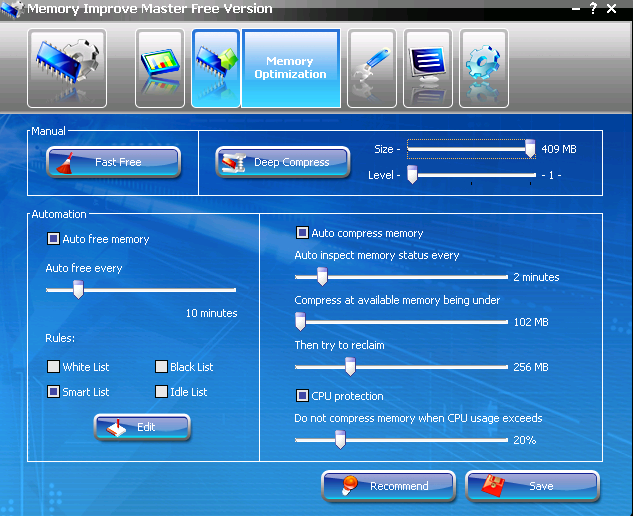Click the 20% CPU usage value
Screen dimensions: 633x516
(x=524, y=440)
